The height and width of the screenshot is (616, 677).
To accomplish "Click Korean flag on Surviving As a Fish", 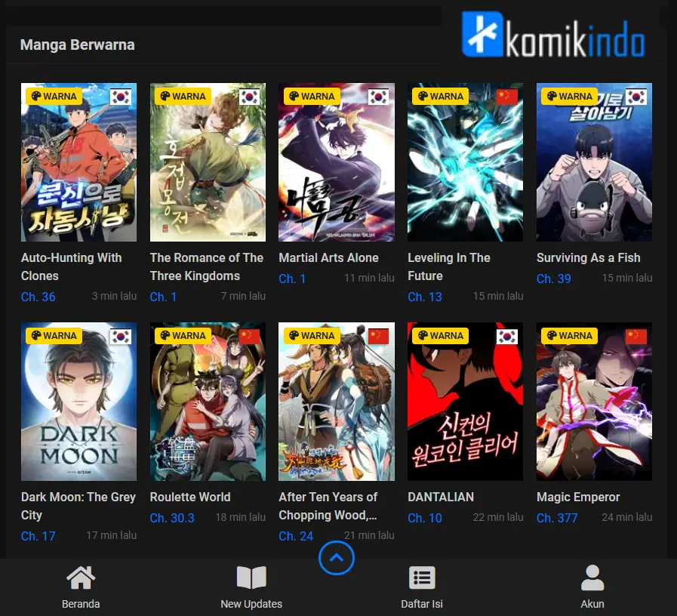I will (x=636, y=97).
